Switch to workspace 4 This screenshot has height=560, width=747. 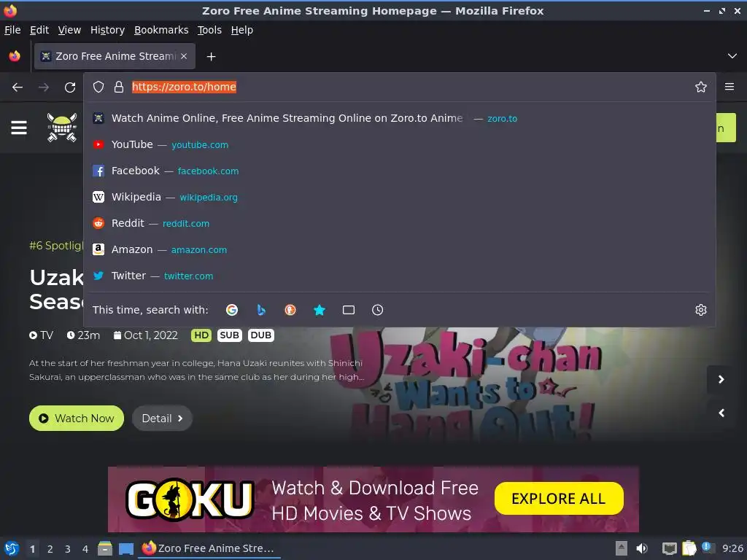85,549
